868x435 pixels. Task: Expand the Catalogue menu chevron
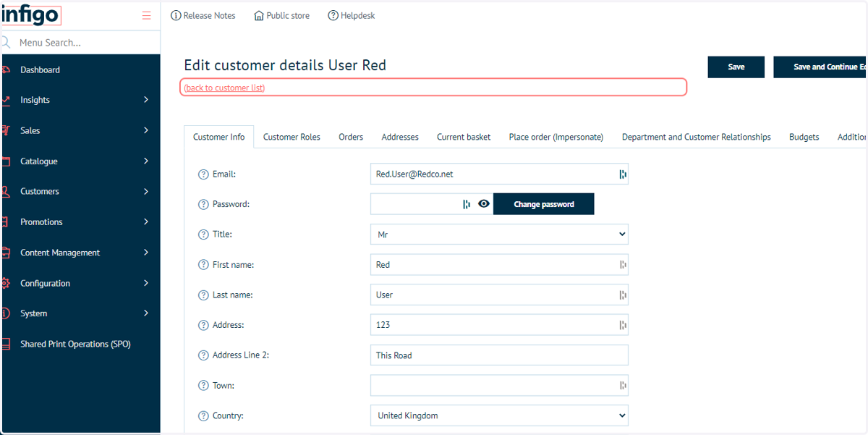point(146,161)
